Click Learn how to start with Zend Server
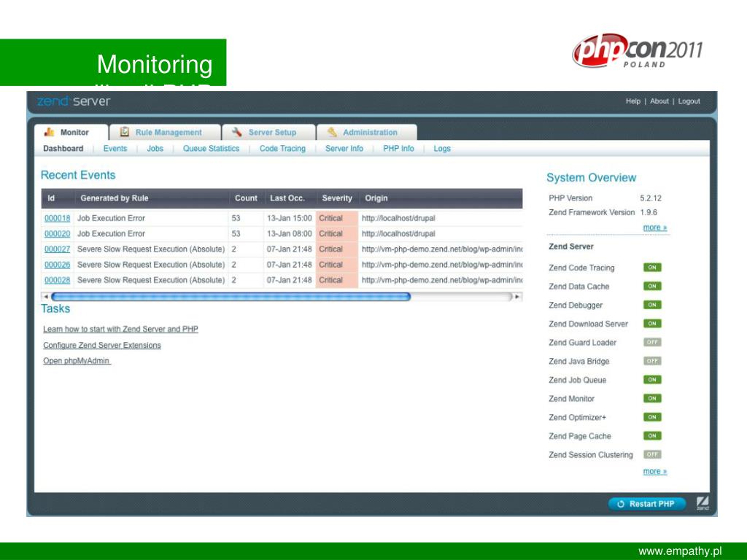Viewport: 747px width, 560px height. (120, 329)
